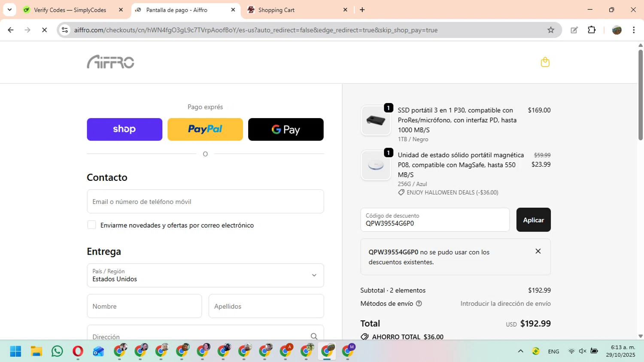
Task: View site information icon in address bar
Action: [x=65, y=30]
